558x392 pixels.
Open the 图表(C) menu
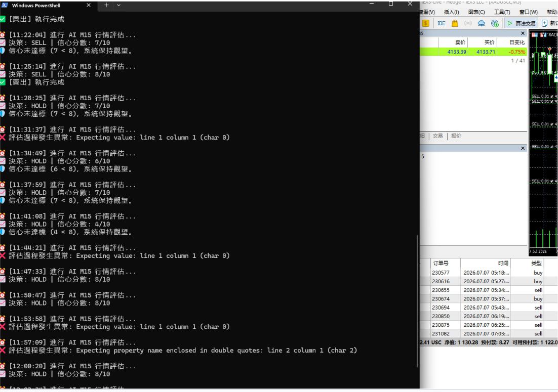click(476, 12)
